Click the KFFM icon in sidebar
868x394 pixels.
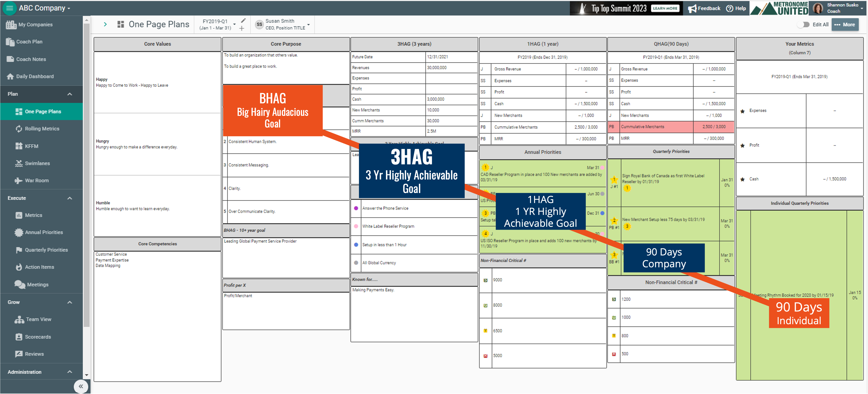coord(19,146)
